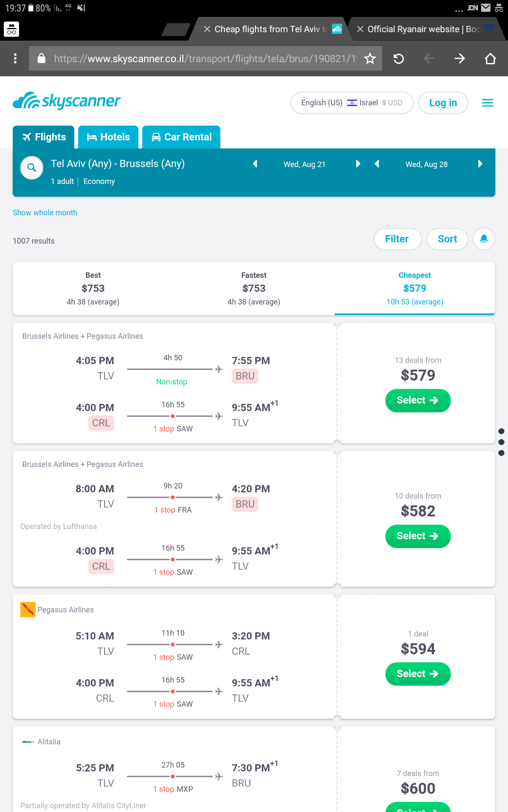Open browser home page
Image resolution: width=508 pixels, height=812 pixels.
coord(490,58)
